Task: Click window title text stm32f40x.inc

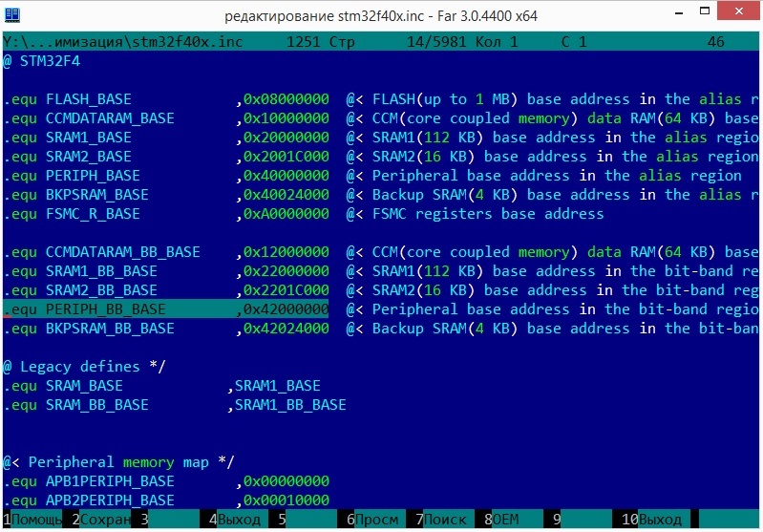Action: 381,16
